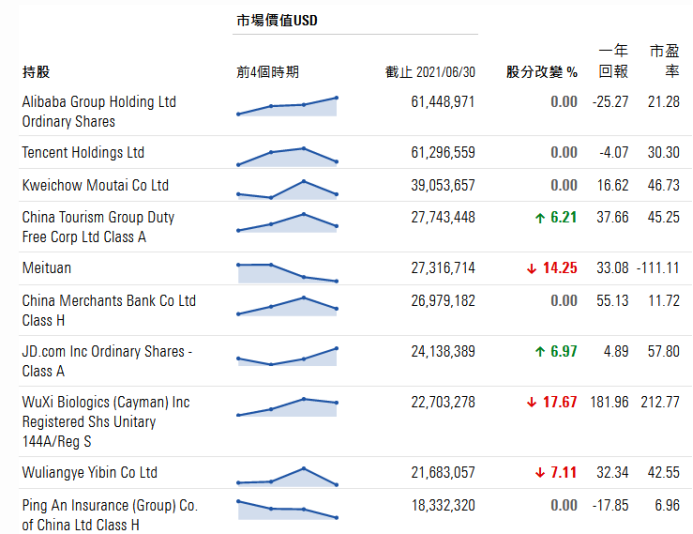The image size is (693, 534).
Task: Click red down arrow beside 14.25
Action: 532,268
